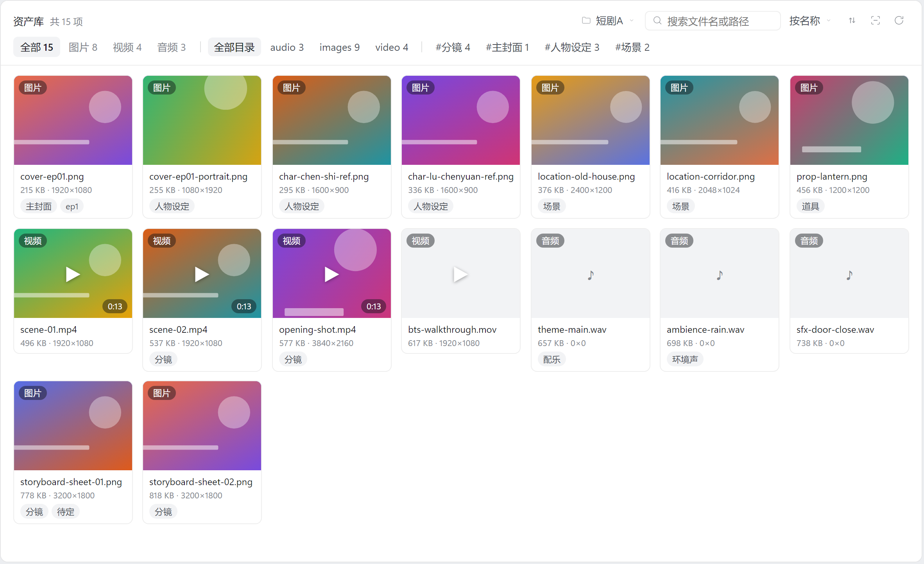The image size is (924, 564).
Task: Select the char-lu-chenyuan-ref.png file name
Action: [460, 177]
